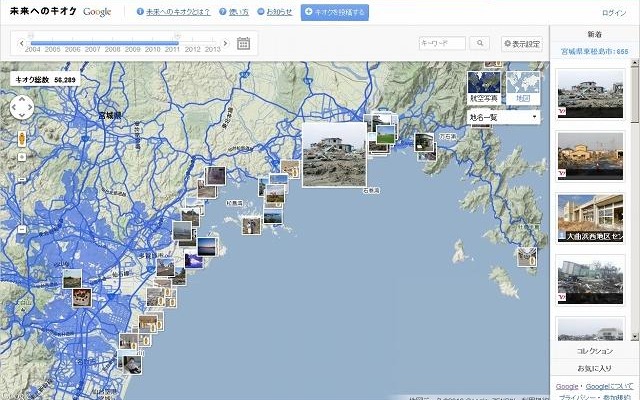Open the photo marker near 万石浦
This screenshot has width=640, height=400.
click(424, 143)
